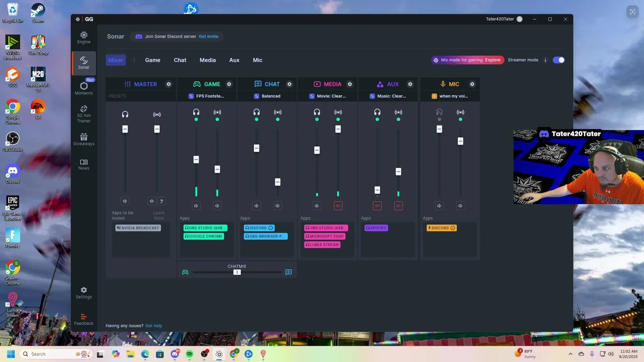644x362 pixels.
Task: Mute the Master stream output
Action: point(151,201)
